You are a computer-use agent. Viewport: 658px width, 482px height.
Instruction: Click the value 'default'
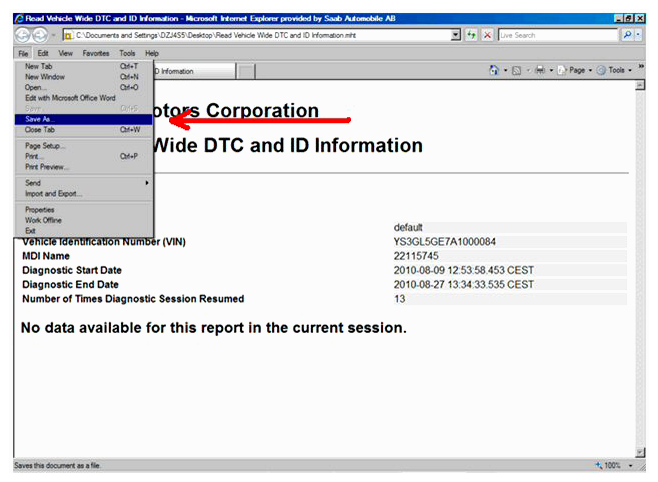(408, 227)
